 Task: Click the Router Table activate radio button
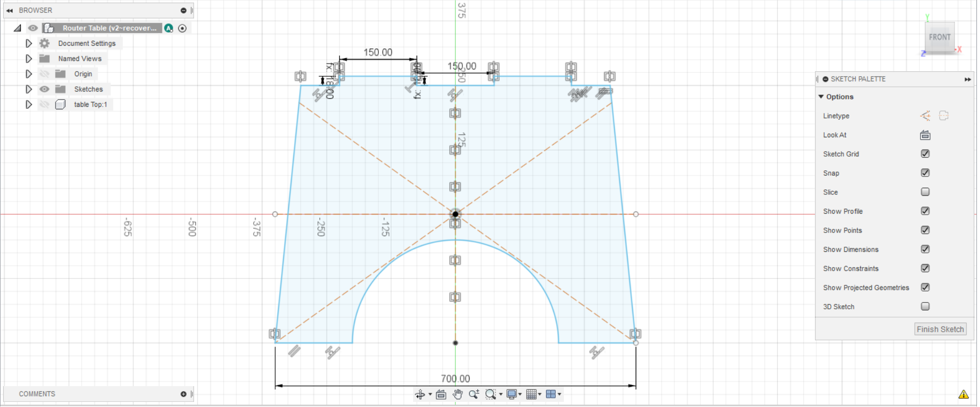click(x=182, y=28)
